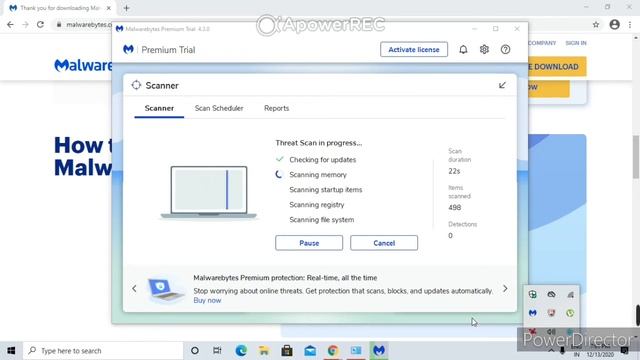
Task: Open Cortana circle on taskbar
Action: (x=195, y=351)
